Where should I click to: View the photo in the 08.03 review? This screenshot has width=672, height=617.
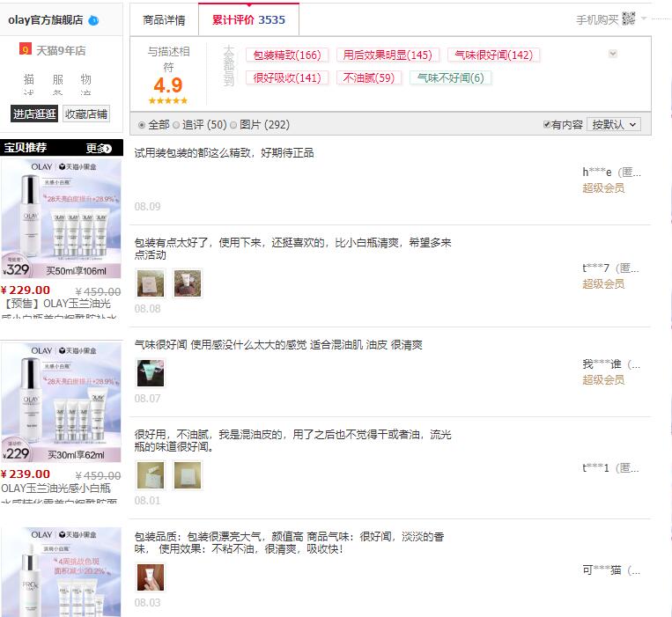150,577
